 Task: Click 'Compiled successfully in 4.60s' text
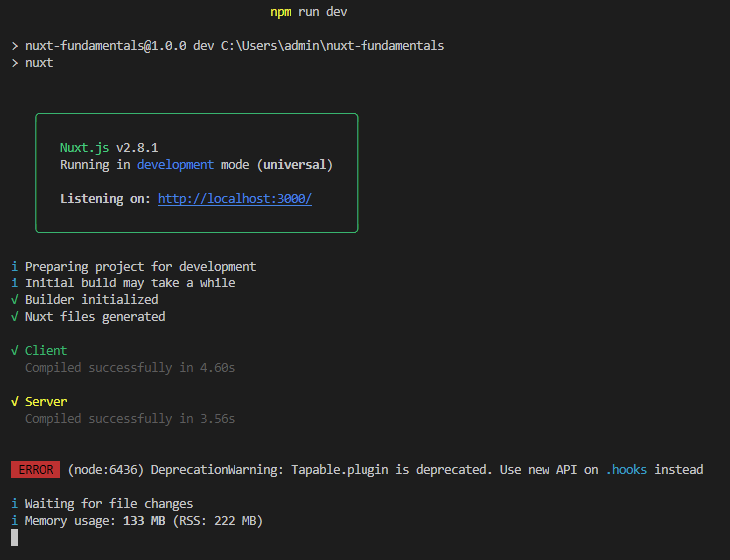tap(130, 368)
